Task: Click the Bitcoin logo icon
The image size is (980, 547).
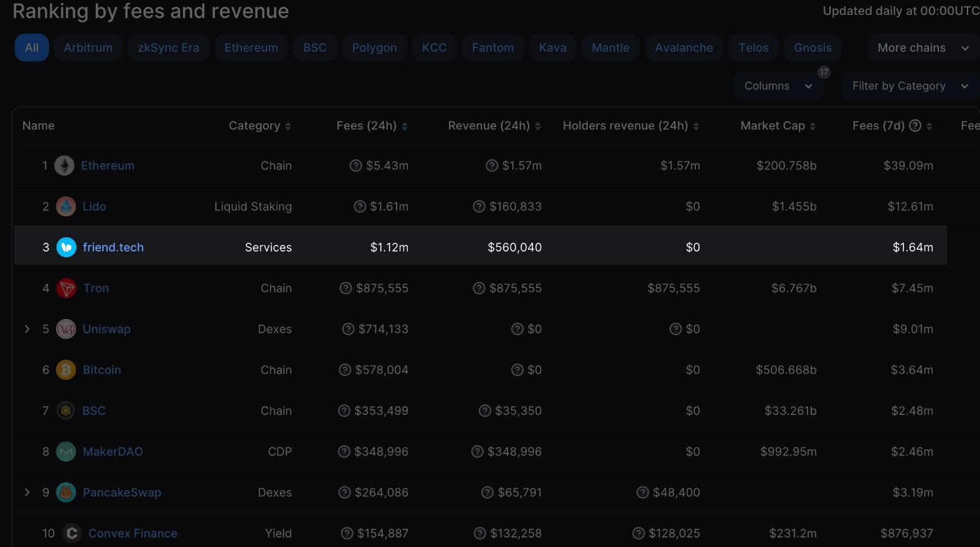Action: [66, 370]
